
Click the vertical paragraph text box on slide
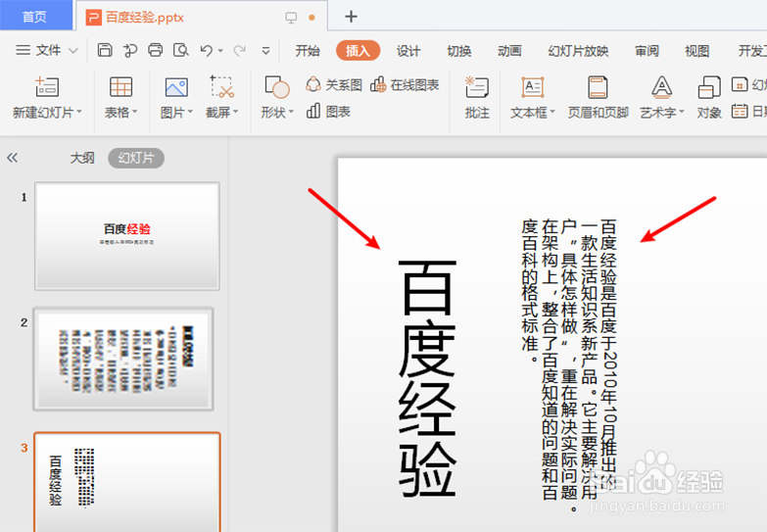click(569, 364)
